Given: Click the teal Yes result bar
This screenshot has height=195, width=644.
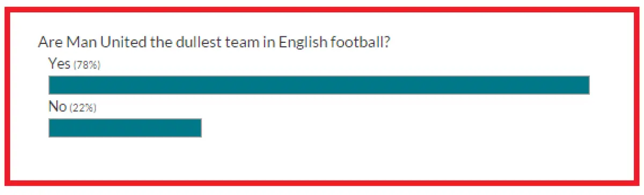Looking at the screenshot, I should pyautogui.click(x=319, y=85).
